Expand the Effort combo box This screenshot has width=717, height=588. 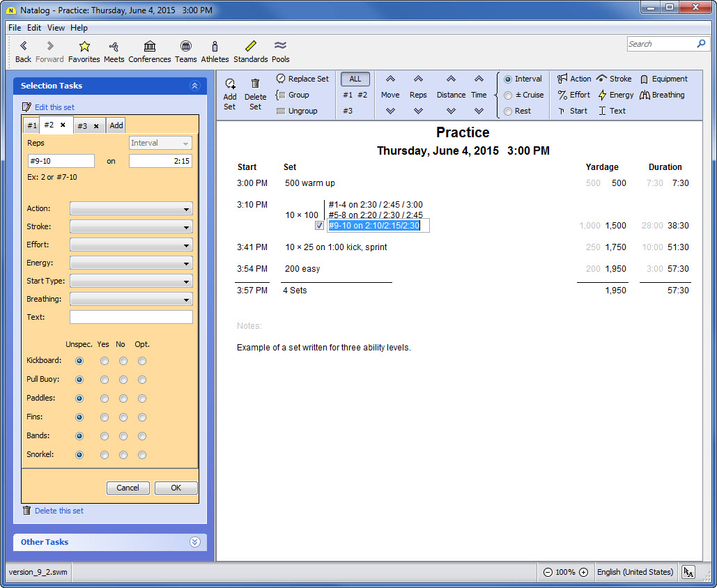[x=131, y=245]
